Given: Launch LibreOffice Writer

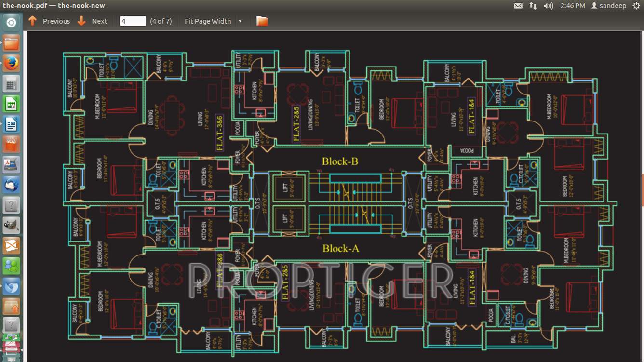Looking at the screenshot, I should click(x=11, y=124).
